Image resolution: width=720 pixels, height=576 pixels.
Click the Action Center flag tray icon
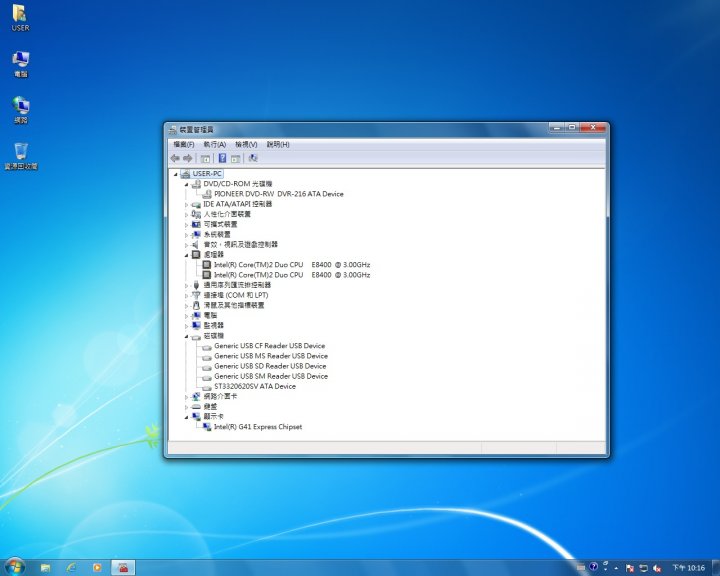(x=630, y=568)
